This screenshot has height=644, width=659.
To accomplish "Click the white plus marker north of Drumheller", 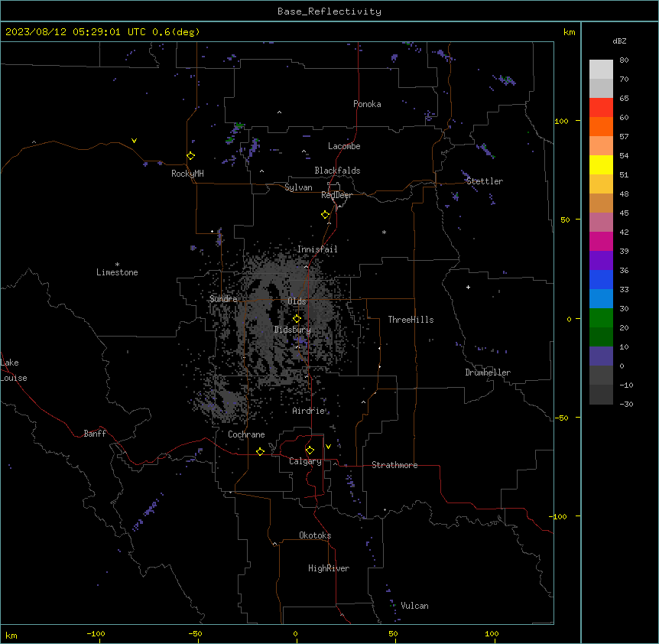I will [x=468, y=287].
